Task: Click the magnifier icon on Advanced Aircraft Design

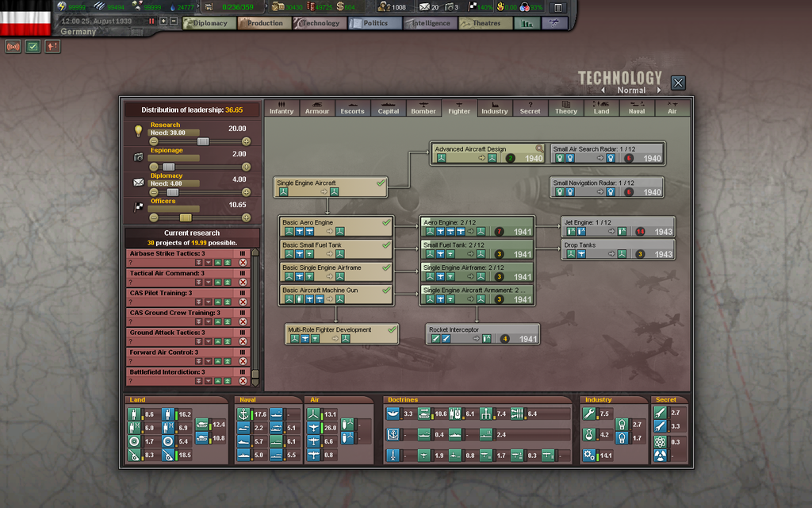Action: [539, 148]
